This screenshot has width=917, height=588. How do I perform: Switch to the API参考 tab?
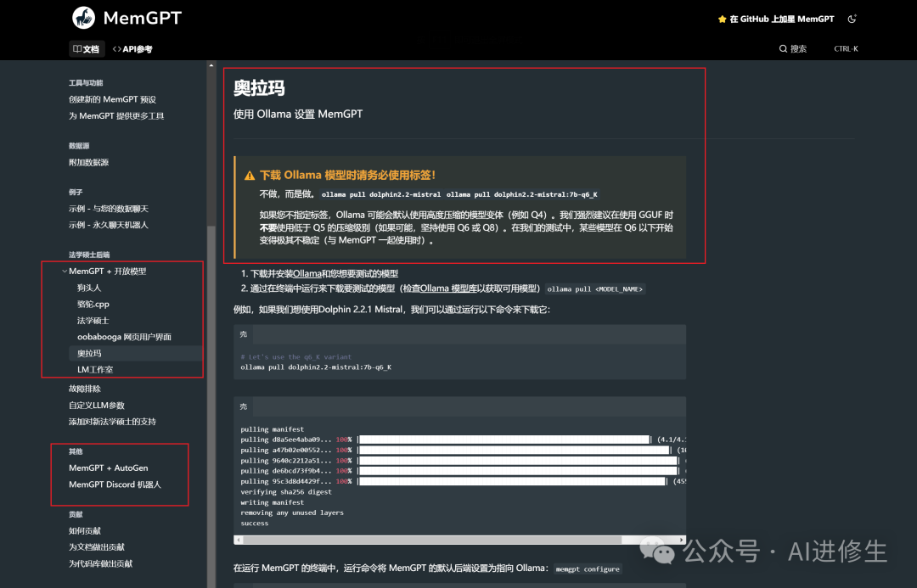[x=132, y=49]
